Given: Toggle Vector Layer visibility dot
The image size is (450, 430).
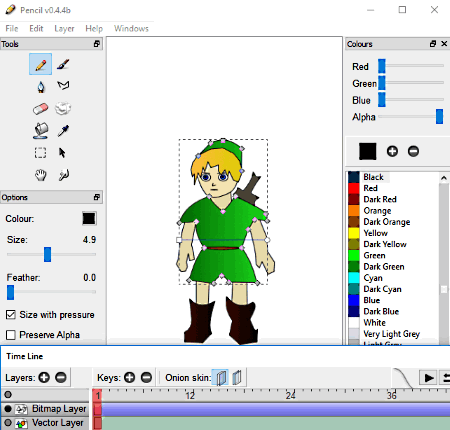Looking at the screenshot, I should coord(8,423).
